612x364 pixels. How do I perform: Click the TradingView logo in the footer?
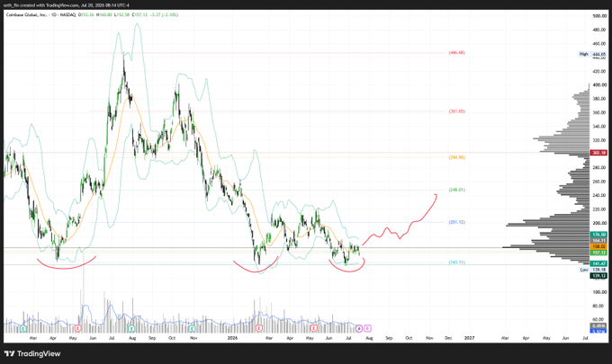tap(32, 354)
